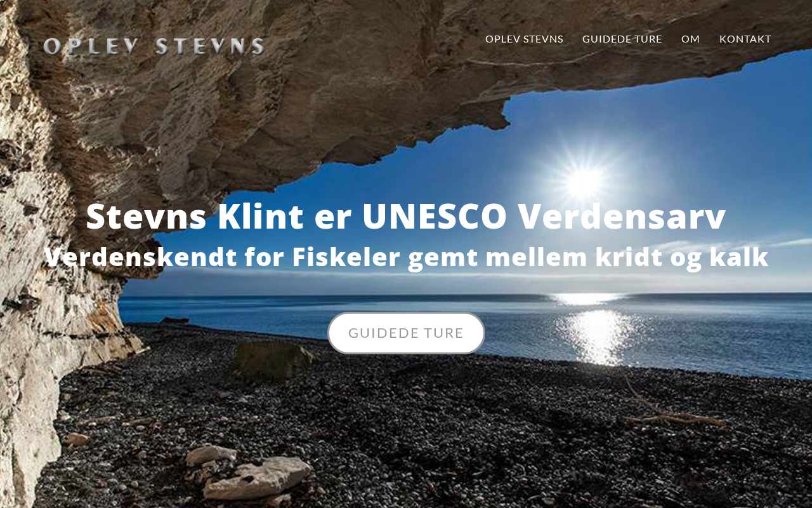Screen dimensions: 812x508
Task: Open the OPLEV STEVNS navigation menu item
Action: [x=524, y=39]
